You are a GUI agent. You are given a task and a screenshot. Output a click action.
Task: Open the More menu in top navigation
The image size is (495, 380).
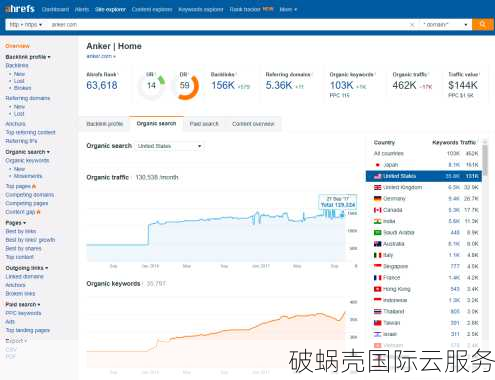[288, 9]
